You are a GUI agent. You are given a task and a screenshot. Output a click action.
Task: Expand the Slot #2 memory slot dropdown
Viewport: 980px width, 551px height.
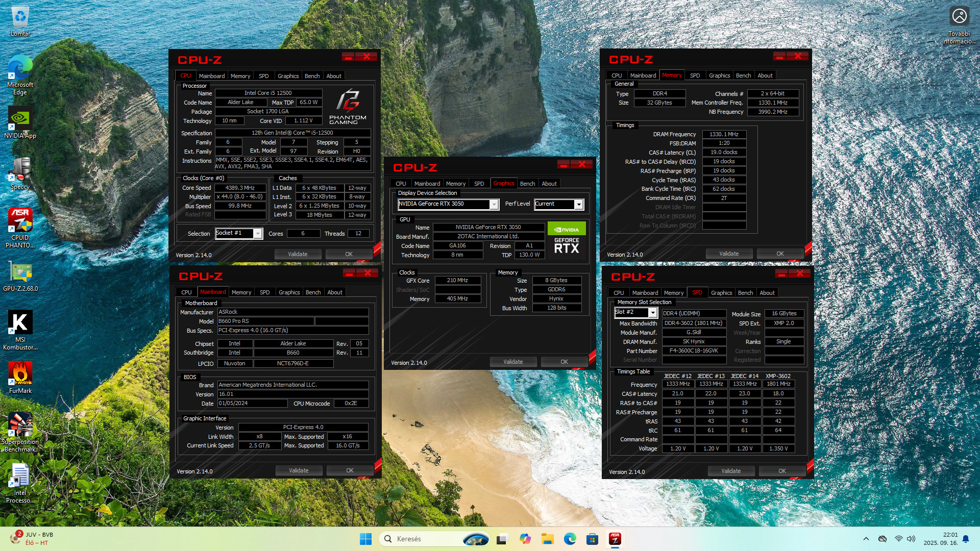[x=652, y=313]
